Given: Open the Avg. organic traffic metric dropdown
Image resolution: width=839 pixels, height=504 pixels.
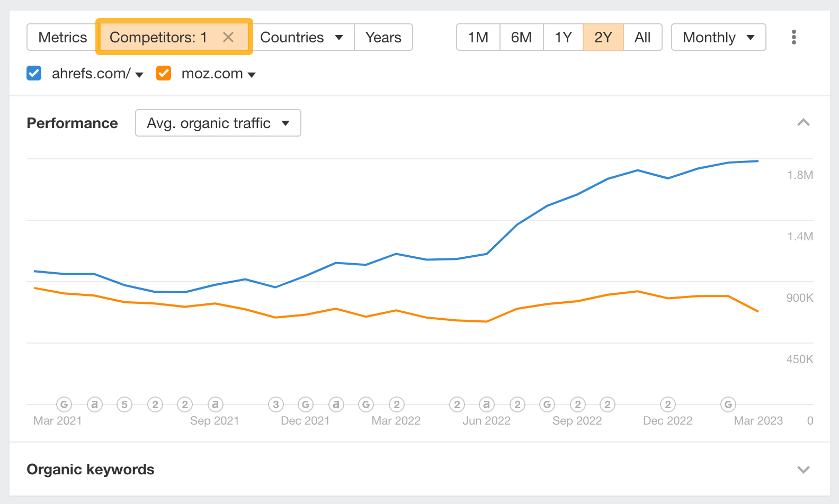Looking at the screenshot, I should coord(218,123).
